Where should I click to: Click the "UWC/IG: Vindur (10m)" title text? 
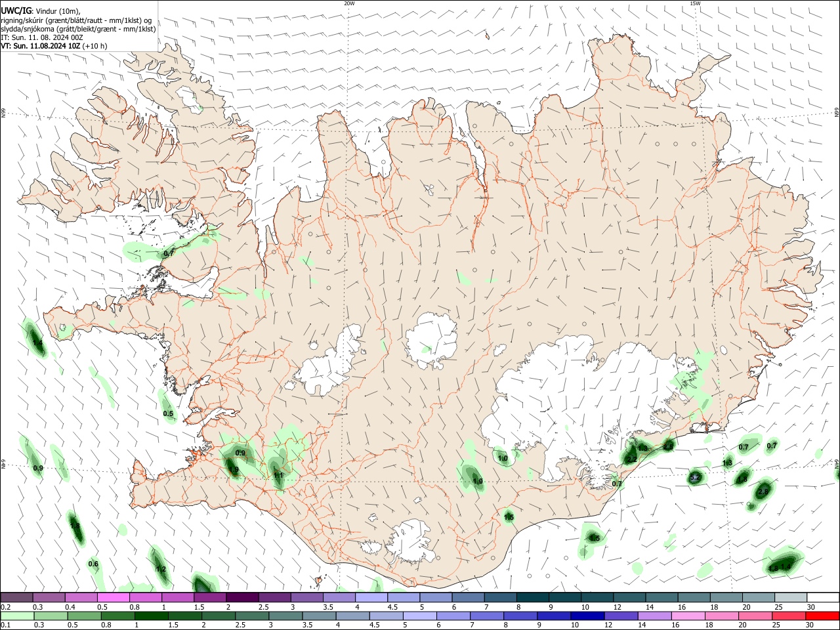pos(41,11)
